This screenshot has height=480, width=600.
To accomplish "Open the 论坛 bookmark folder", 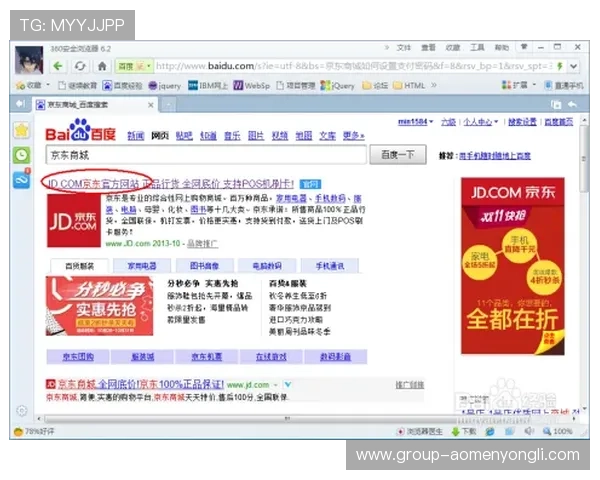I will (375, 86).
